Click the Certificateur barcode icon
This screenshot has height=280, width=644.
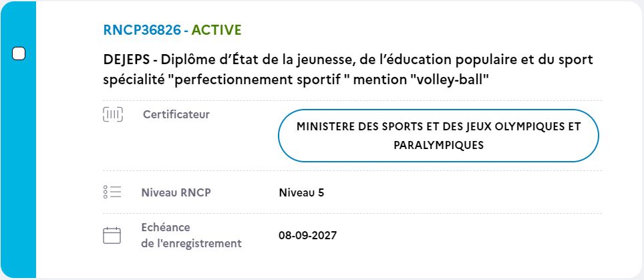[112, 114]
